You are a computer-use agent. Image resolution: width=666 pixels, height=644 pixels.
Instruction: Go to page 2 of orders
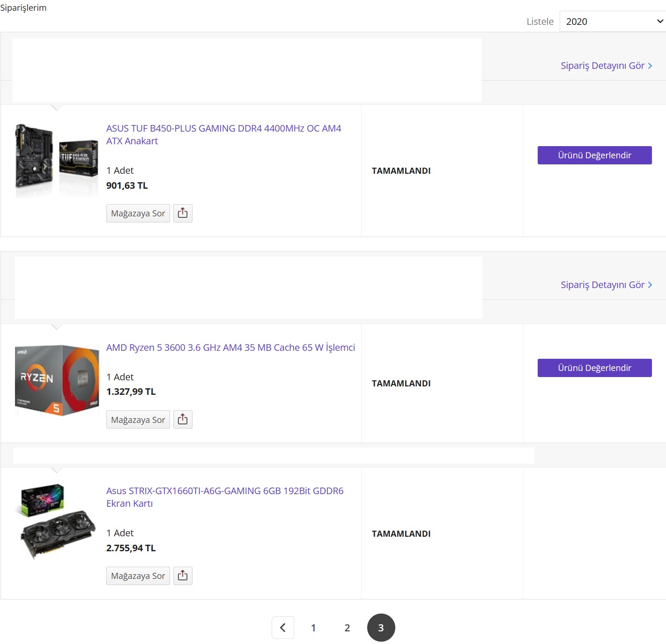point(347,628)
